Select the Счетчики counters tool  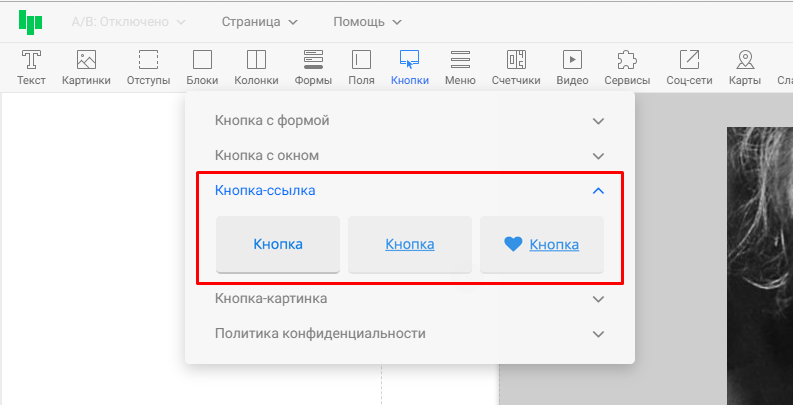point(516,66)
